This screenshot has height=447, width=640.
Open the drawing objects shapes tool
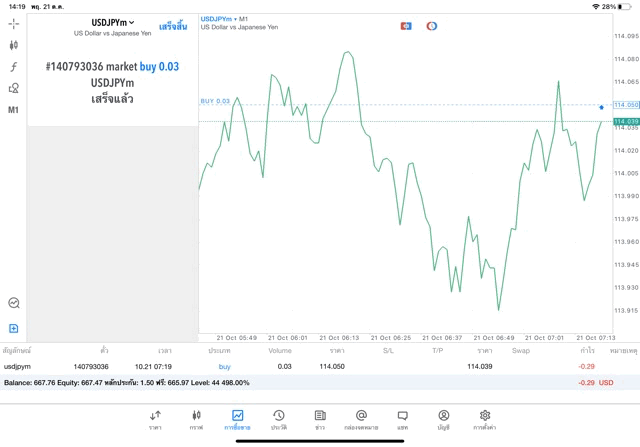[14, 88]
